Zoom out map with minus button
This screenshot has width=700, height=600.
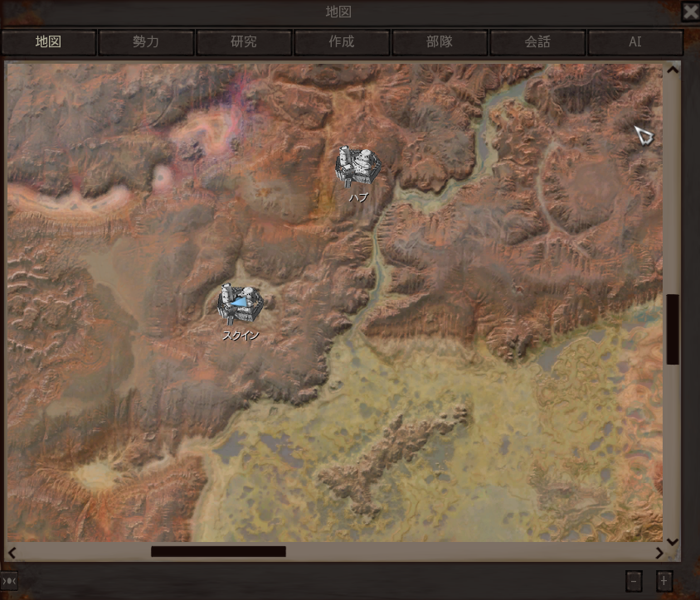pos(634,581)
